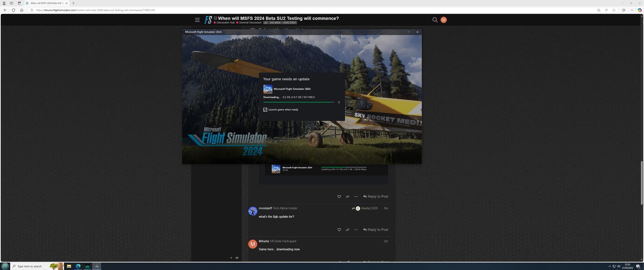Image resolution: width=644 pixels, height=270 pixels.
Task: Pause the MSFS 2024 update download
Action: (339, 102)
